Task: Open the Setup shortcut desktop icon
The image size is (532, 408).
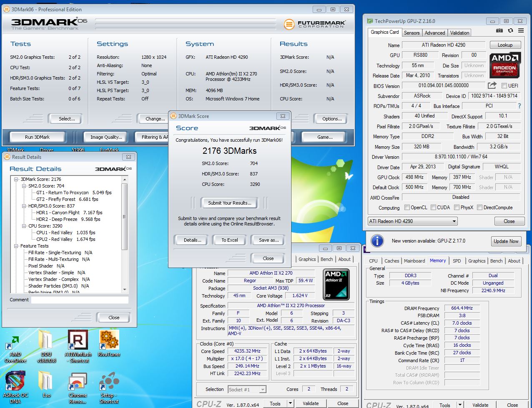Action: tap(109, 387)
